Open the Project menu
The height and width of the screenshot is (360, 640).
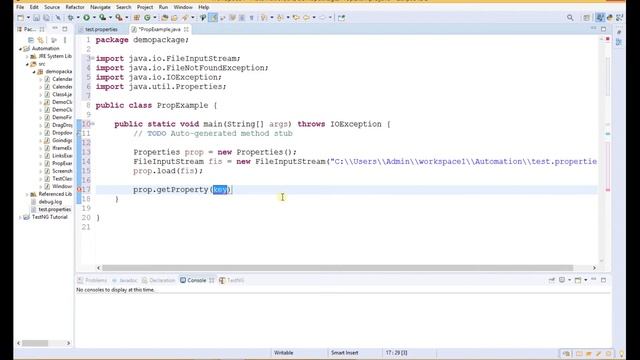[144, 7]
